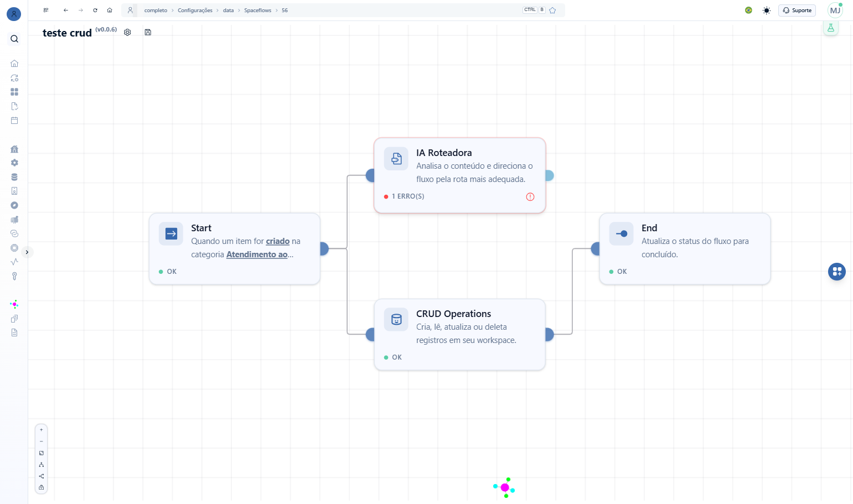Open the calendar icon in the sidebar
Image resolution: width=853 pixels, height=504 pixels.
pyautogui.click(x=14, y=120)
